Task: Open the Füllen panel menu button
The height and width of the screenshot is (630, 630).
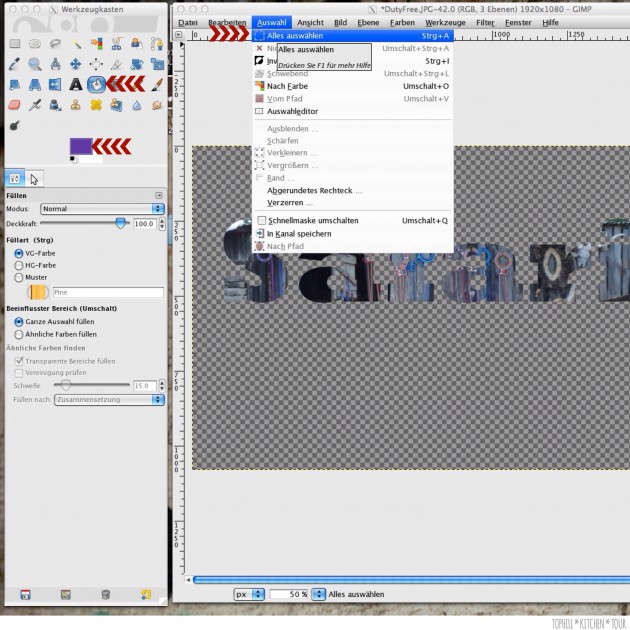Action: [x=159, y=195]
